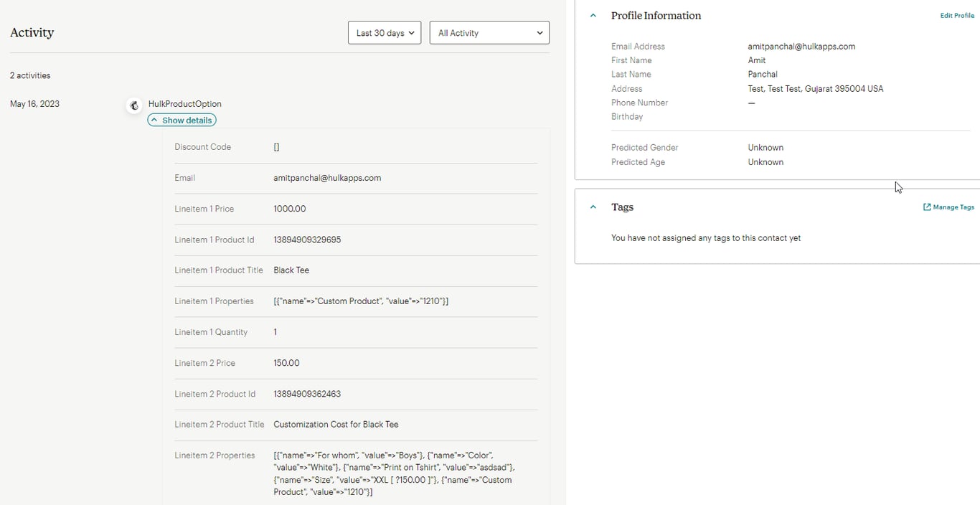Click the Lineitem 2 Price value 150.00
Screen dimensions: 980x505
point(286,363)
